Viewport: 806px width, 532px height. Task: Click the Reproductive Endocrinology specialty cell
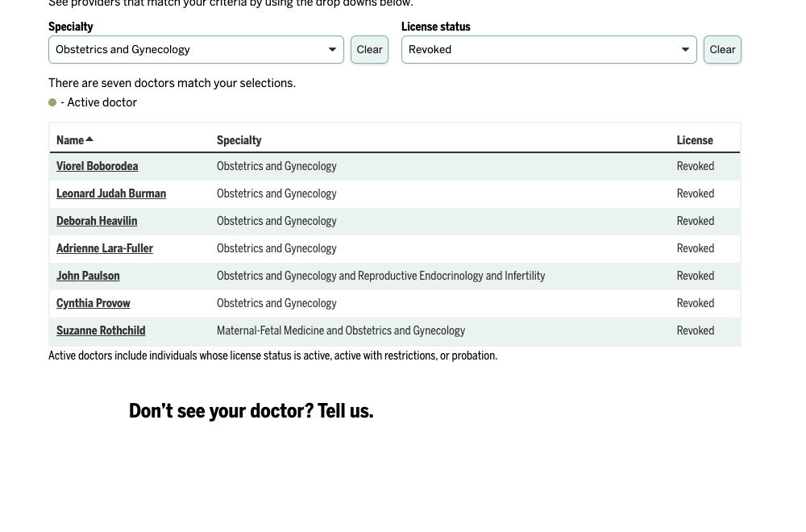[x=381, y=276]
